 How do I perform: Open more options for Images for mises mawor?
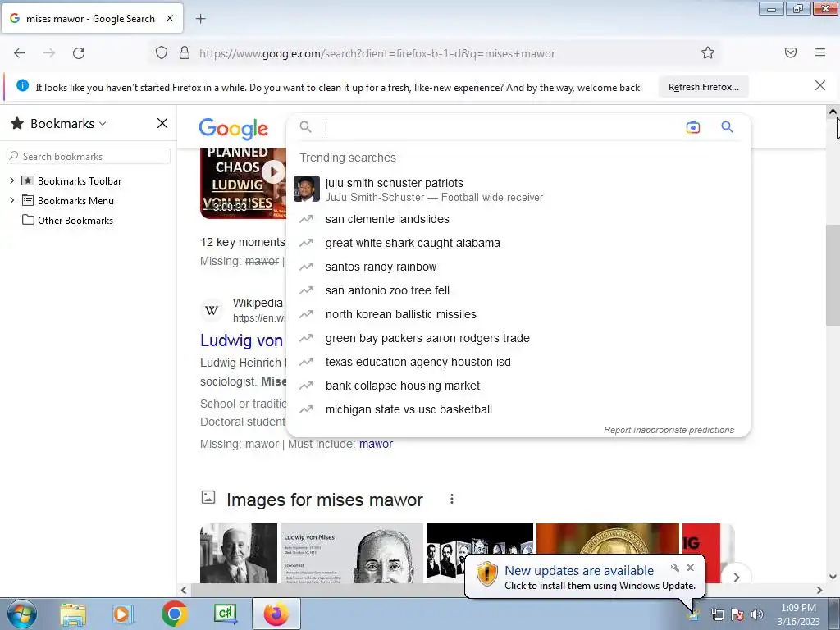pyautogui.click(x=452, y=500)
